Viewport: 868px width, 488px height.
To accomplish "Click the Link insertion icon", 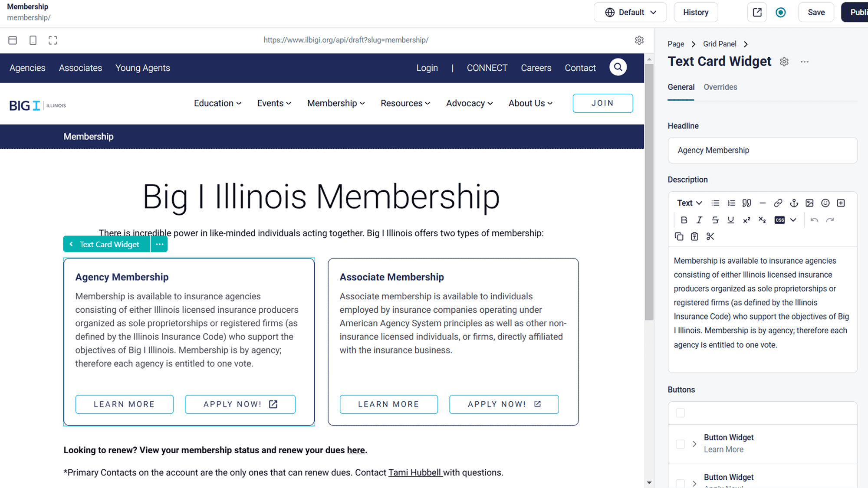I will [x=778, y=203].
